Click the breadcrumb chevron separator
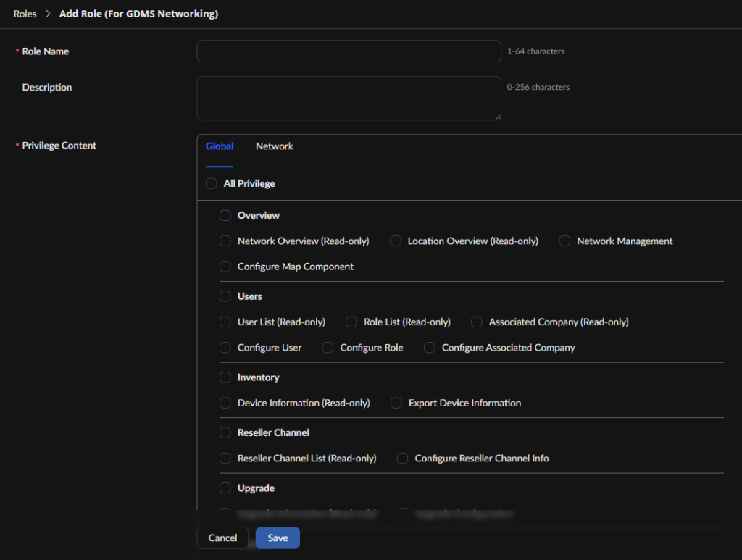 pos(48,14)
